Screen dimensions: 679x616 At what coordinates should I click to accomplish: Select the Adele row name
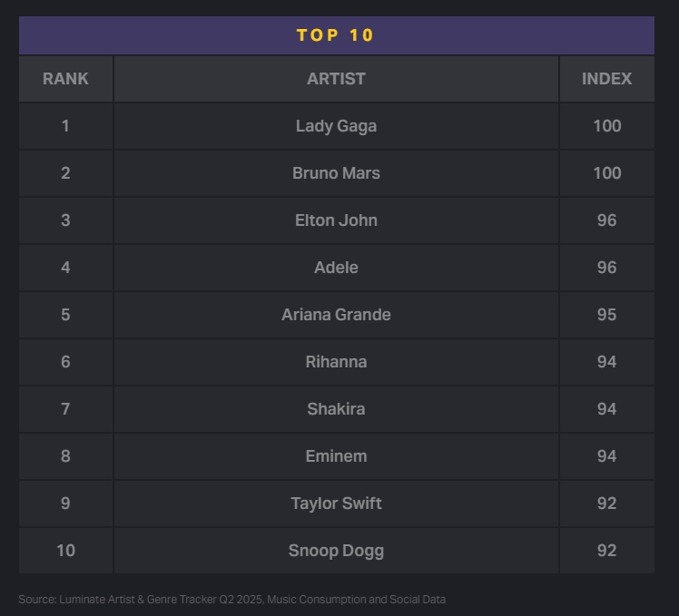point(336,268)
